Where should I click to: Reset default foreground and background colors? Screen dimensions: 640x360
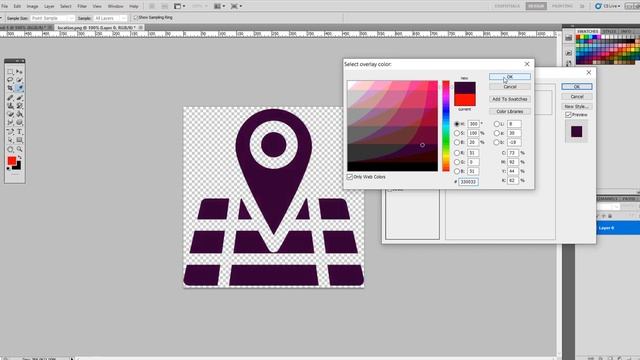(9, 168)
